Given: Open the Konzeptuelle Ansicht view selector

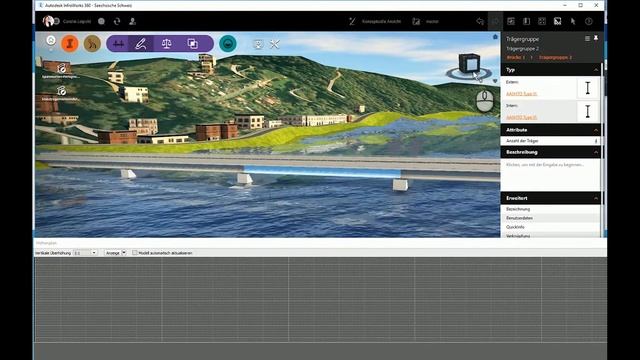Looking at the screenshot, I should click(381, 21).
